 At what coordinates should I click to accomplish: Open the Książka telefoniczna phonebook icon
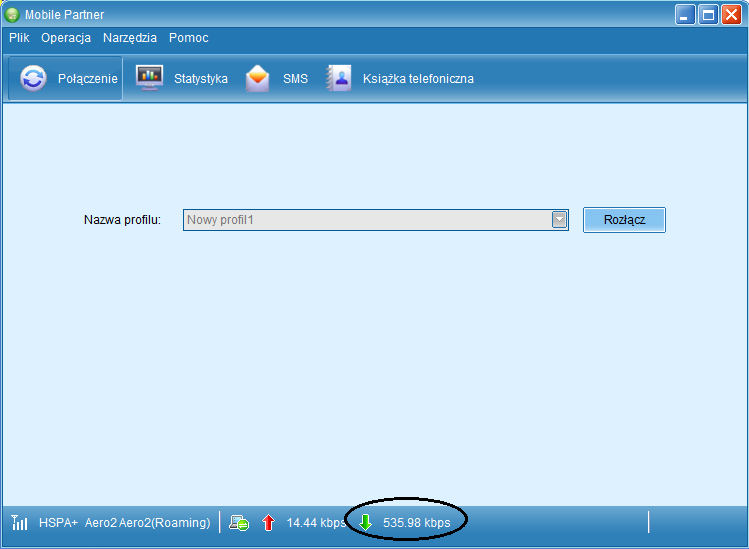339,78
